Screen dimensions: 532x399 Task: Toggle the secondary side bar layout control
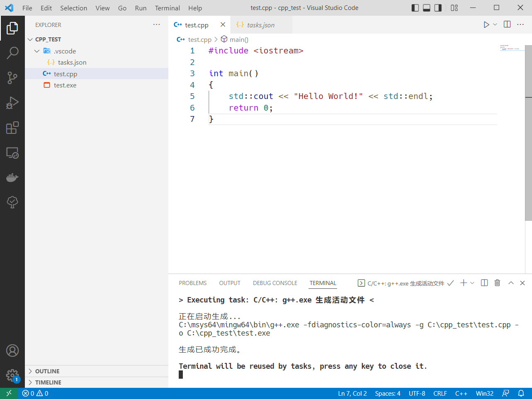pos(438,7)
